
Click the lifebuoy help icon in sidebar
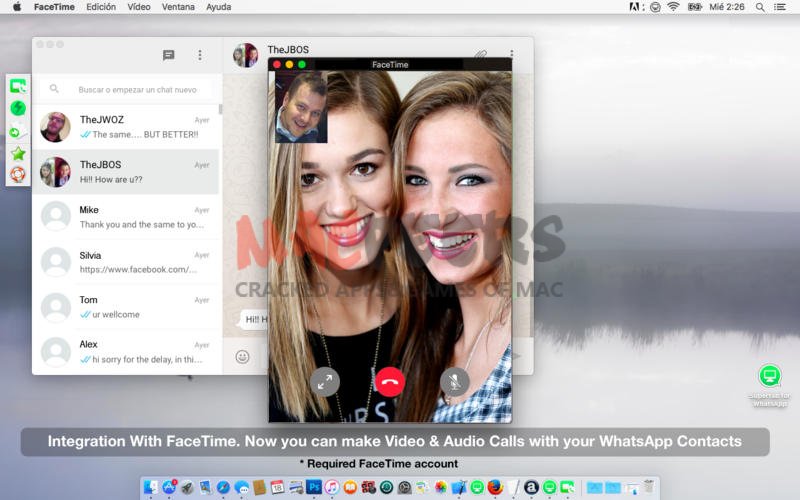pos(18,174)
